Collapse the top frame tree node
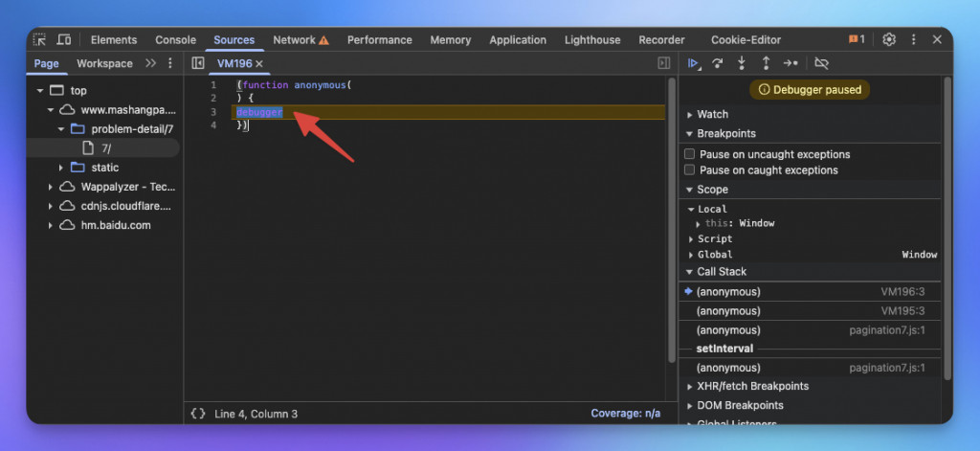 40,91
